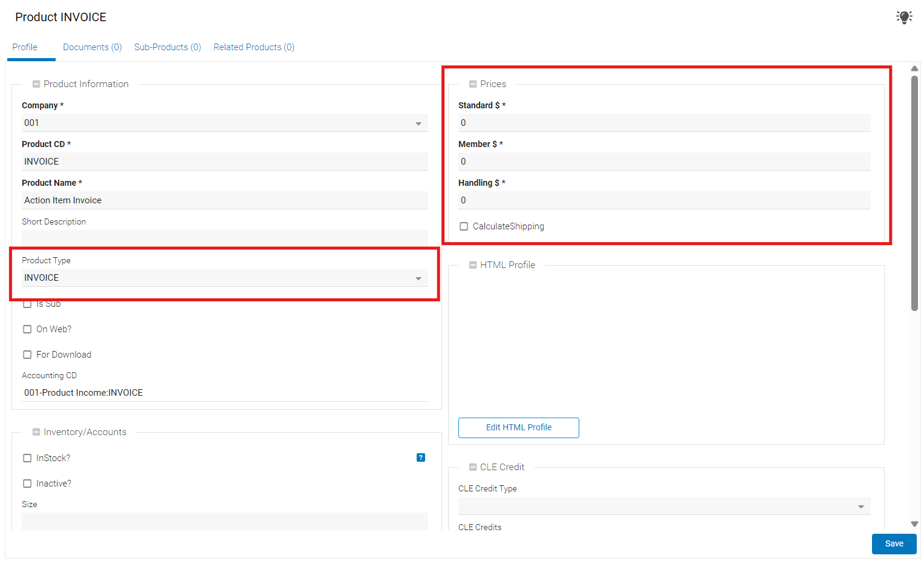
Task: Open the CLE Credit Type dropdown
Action: [665, 506]
